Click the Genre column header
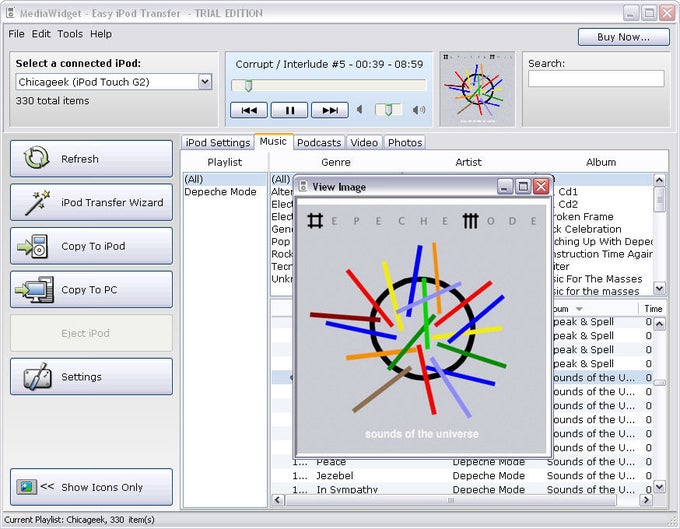This screenshot has width=680, height=529. (x=336, y=162)
